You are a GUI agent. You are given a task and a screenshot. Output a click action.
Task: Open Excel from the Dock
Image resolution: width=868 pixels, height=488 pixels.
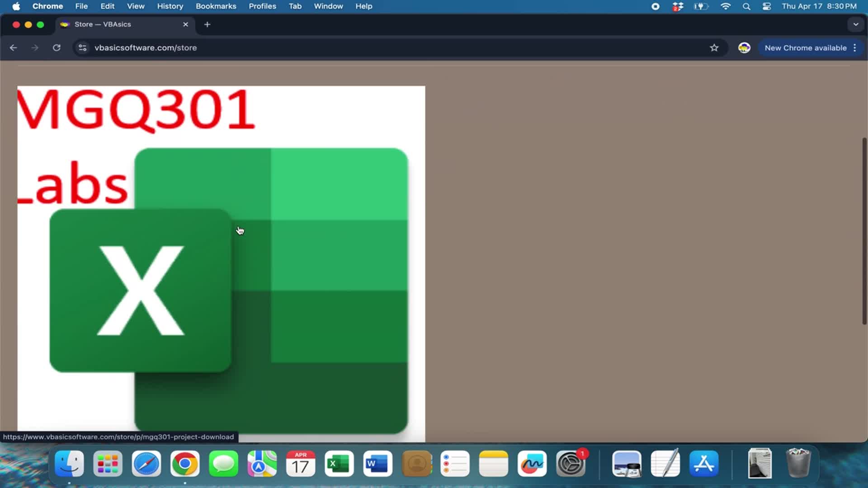pos(339,464)
